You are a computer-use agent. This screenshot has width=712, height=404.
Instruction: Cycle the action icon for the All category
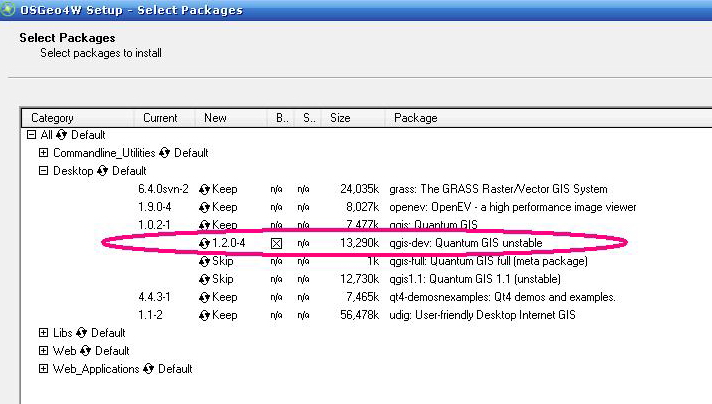(x=62, y=135)
